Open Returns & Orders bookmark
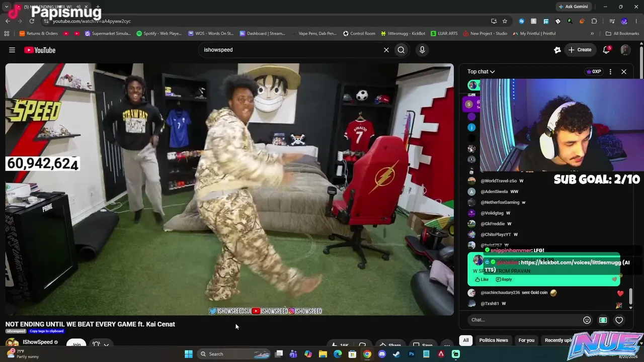This screenshot has width=644, height=362. coord(39,34)
